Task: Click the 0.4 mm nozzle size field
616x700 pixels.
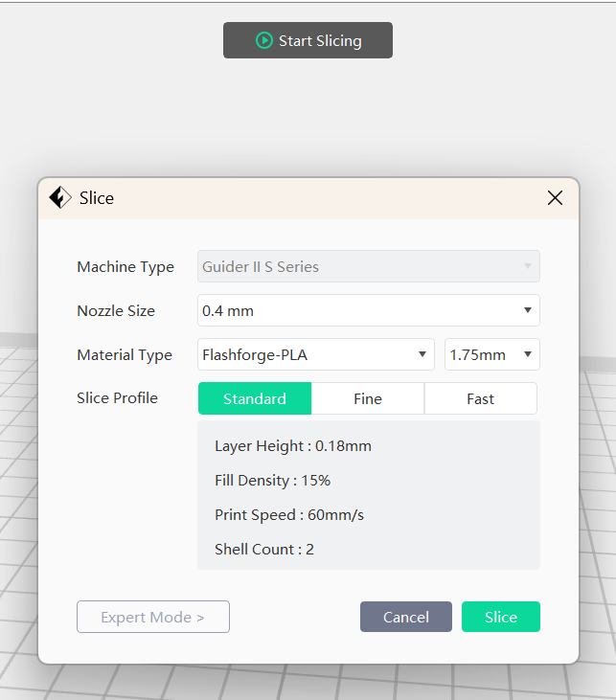Action: coord(369,310)
